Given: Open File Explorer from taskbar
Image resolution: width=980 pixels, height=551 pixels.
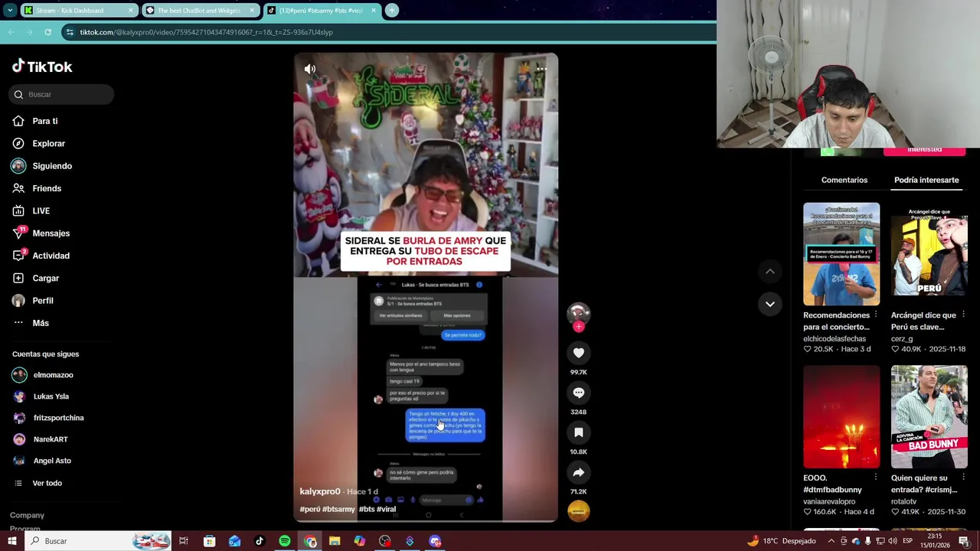Looking at the screenshot, I should coord(335,541).
